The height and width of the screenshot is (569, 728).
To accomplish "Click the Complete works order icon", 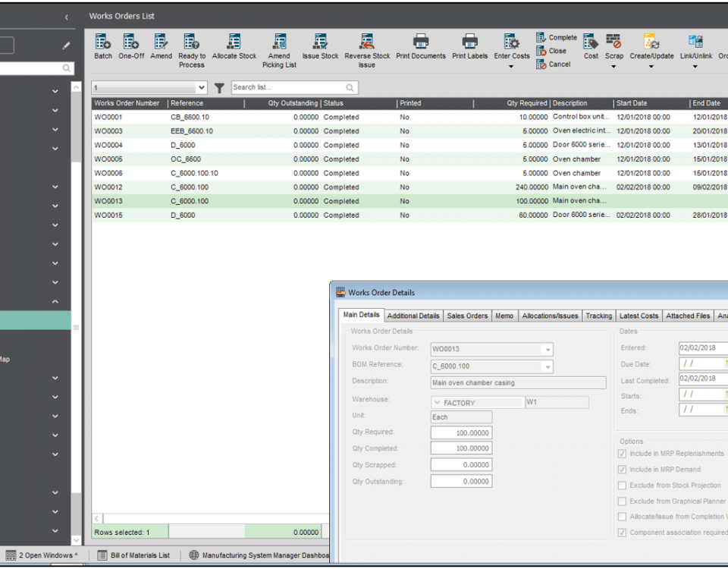I will pyautogui.click(x=541, y=37).
